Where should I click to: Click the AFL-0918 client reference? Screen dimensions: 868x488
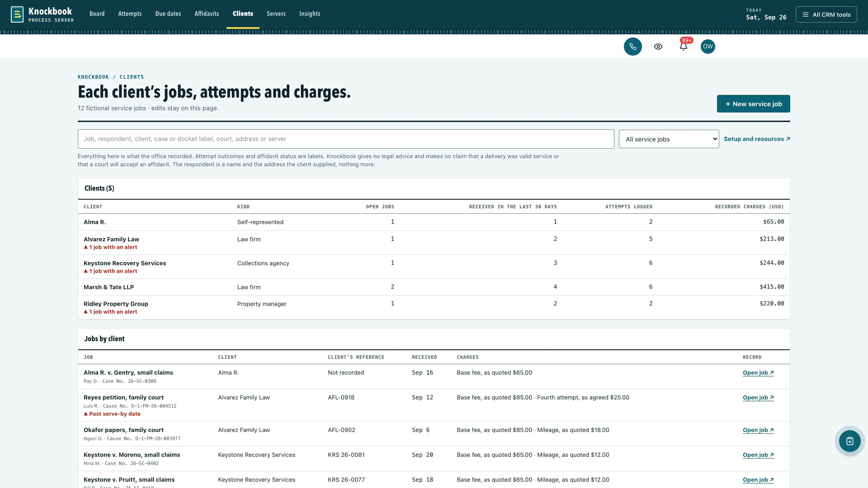[341, 397]
